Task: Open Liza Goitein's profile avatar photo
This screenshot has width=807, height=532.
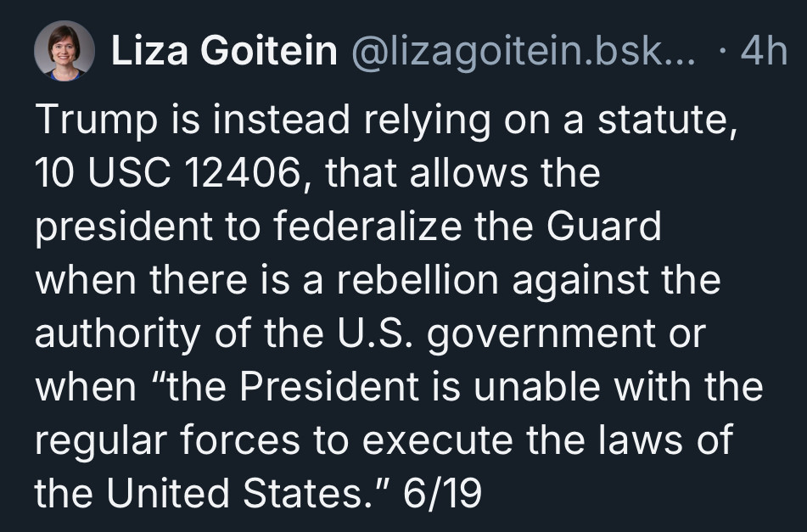Action: [x=64, y=51]
